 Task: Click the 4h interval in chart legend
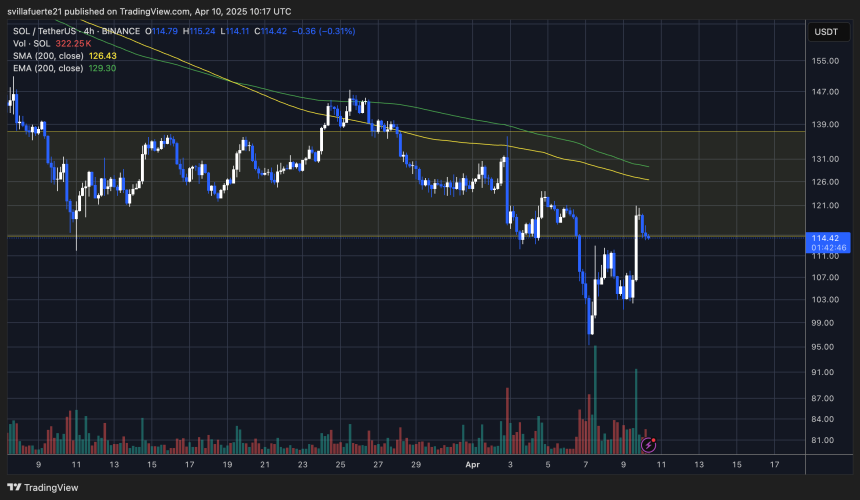point(91,31)
